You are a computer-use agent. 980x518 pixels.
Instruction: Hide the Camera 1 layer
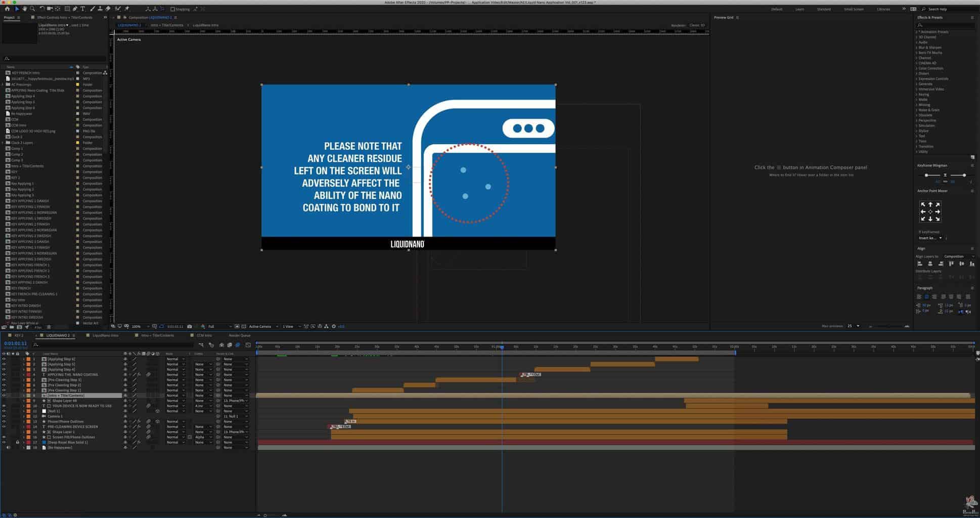[4, 416]
